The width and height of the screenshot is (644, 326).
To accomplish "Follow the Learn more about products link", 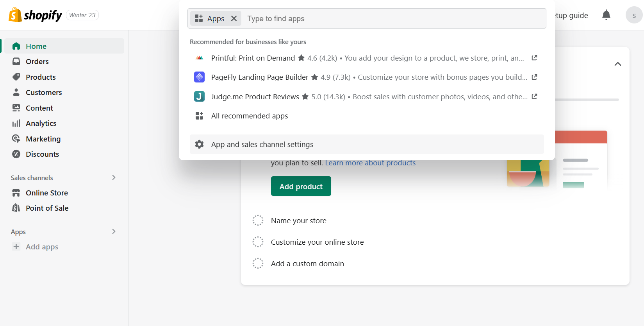I will [370, 163].
